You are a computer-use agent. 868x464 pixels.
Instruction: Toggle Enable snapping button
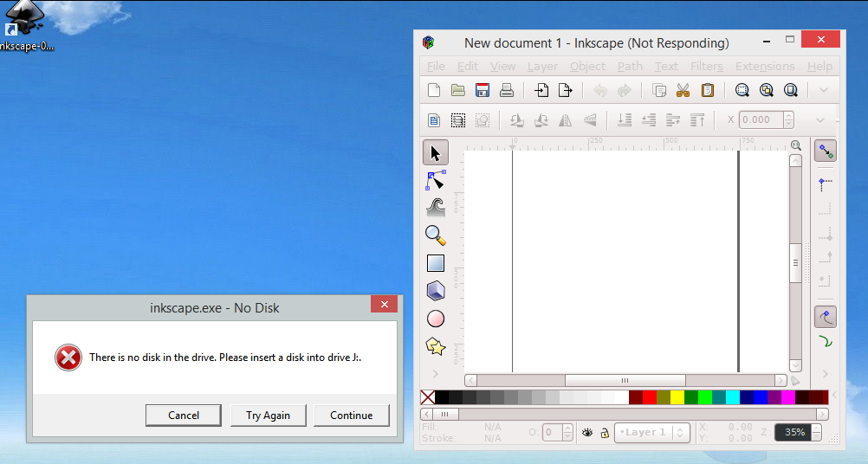pos(826,151)
